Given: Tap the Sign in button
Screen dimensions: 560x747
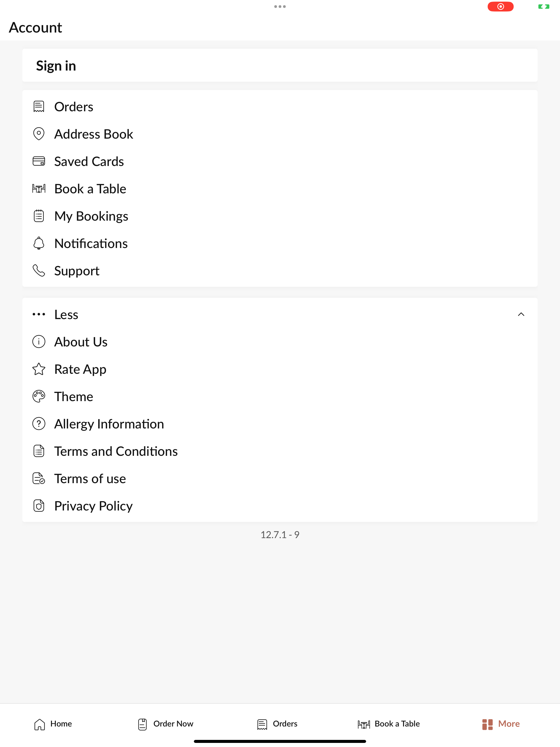Looking at the screenshot, I should click(280, 66).
